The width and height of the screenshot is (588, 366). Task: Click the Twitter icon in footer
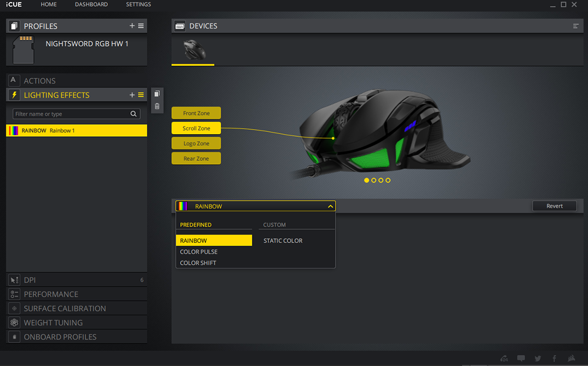tap(538, 358)
